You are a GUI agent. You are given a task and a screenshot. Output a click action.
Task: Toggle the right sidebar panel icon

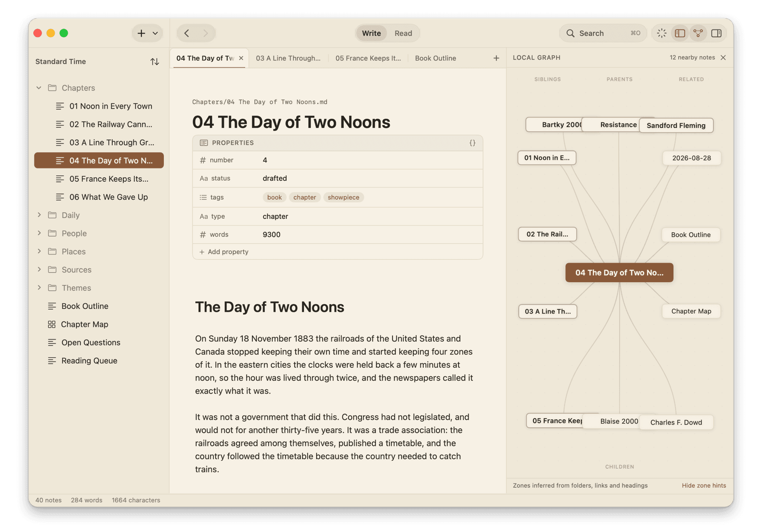point(716,33)
